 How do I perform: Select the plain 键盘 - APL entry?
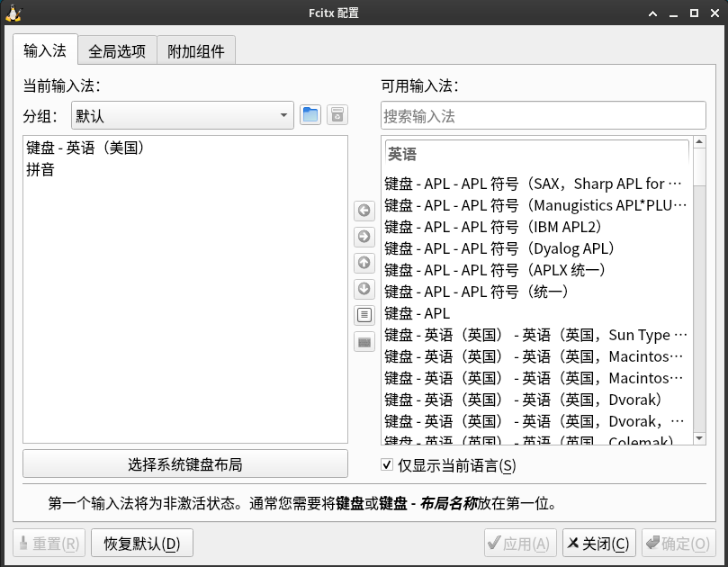click(x=537, y=313)
